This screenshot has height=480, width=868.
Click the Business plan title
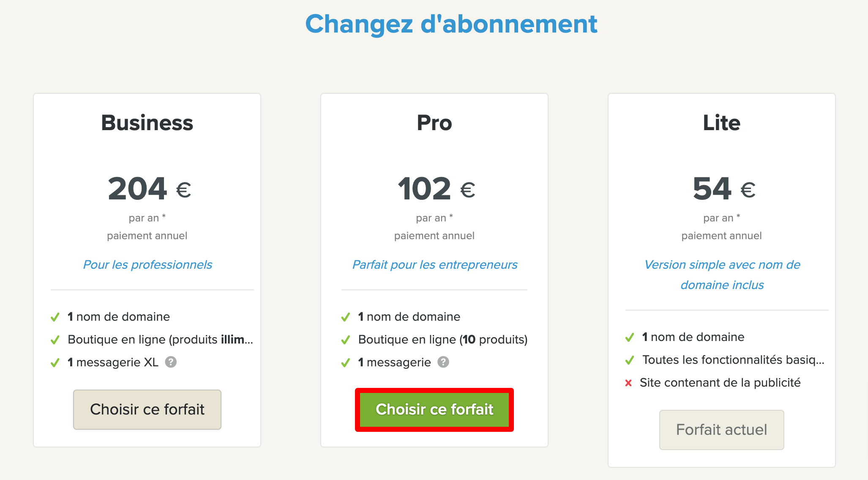pos(147,123)
